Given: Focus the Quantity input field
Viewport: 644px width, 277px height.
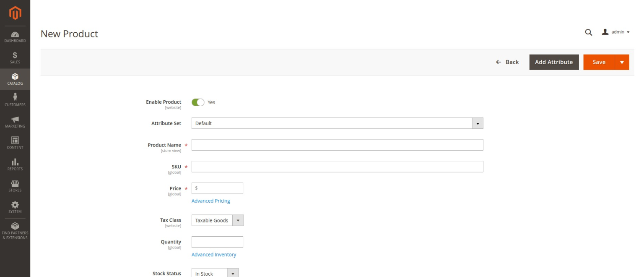Looking at the screenshot, I should point(217,242).
